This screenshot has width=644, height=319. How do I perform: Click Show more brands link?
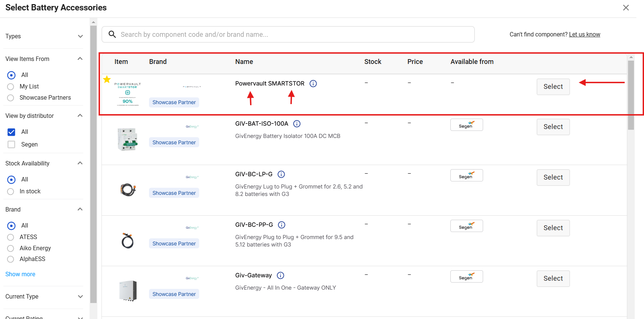[20, 274]
